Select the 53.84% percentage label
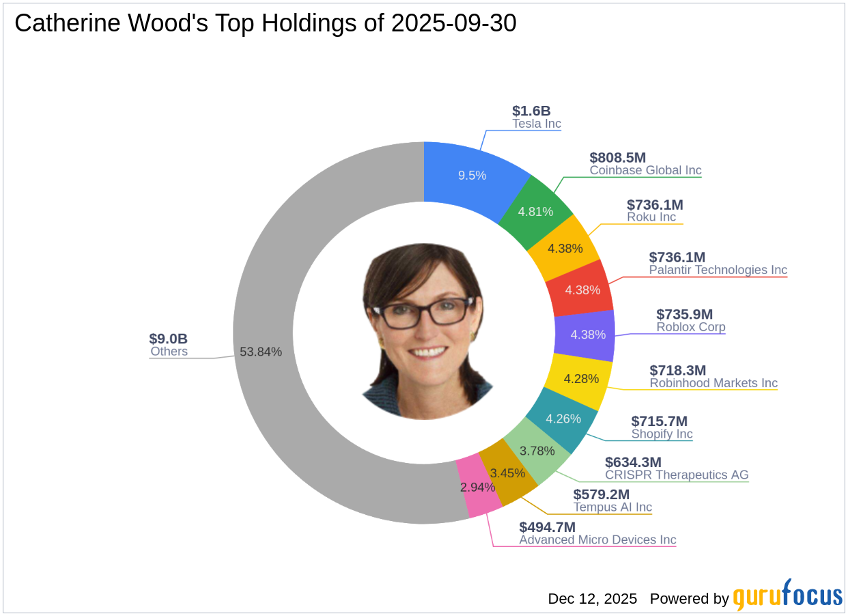Screen dimensions: 848x616 click(261, 352)
